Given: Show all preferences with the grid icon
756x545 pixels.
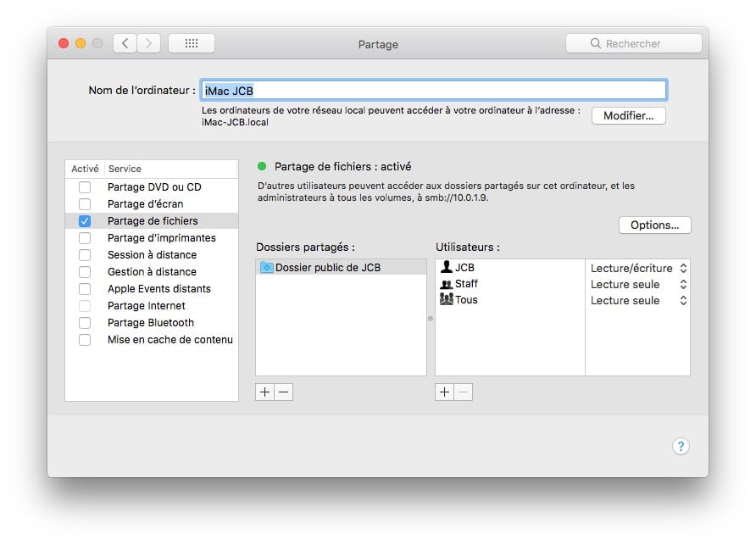Looking at the screenshot, I should click(192, 43).
